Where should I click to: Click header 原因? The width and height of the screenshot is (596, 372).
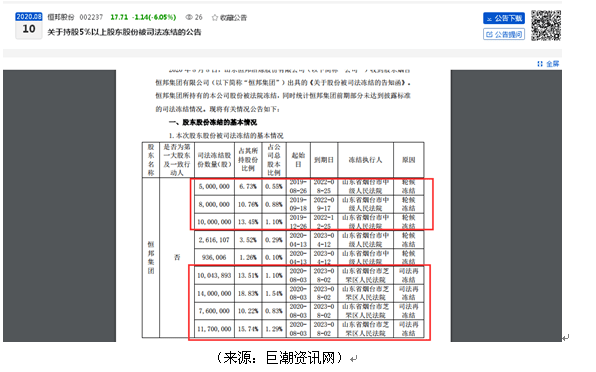[x=409, y=160]
